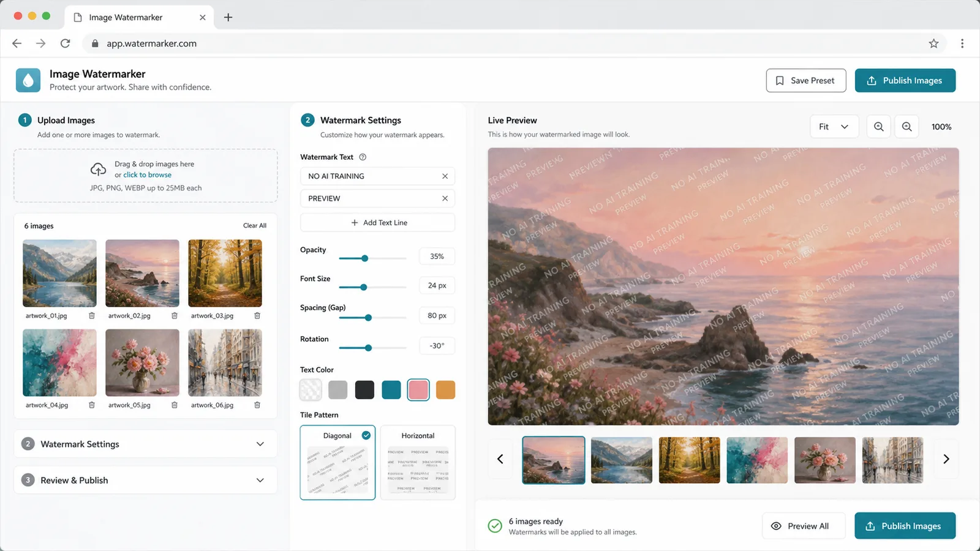Image resolution: width=980 pixels, height=551 pixels.
Task: Select the city street thumbnail in preview strip
Action: [892, 460]
